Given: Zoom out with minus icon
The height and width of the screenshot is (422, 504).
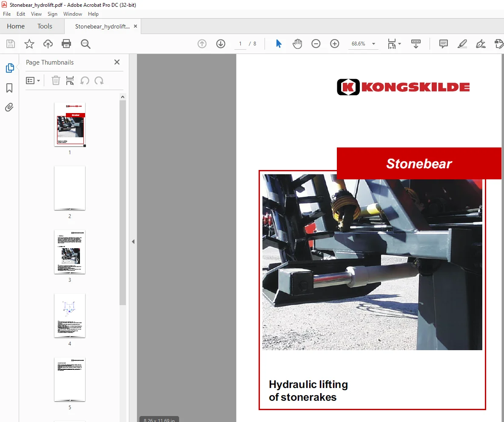Looking at the screenshot, I should [x=316, y=44].
